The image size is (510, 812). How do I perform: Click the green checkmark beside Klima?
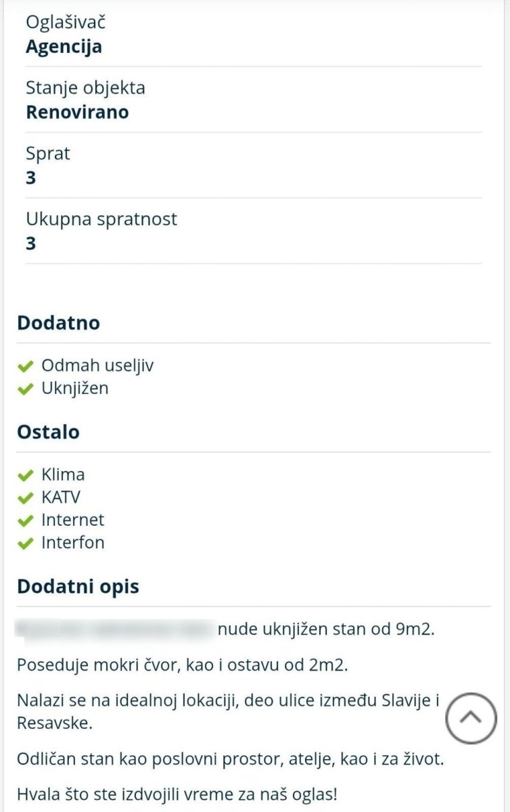tap(26, 476)
